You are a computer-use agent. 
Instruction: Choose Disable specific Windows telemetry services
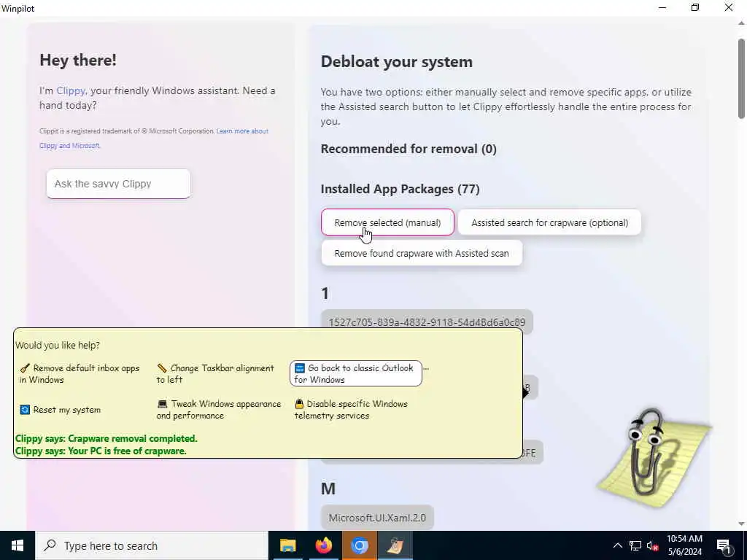tap(352, 410)
